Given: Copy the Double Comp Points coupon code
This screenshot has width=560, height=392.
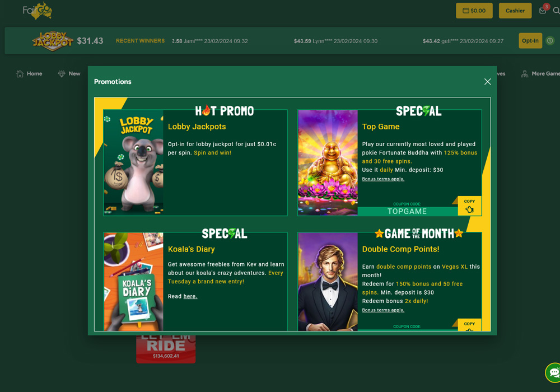Looking at the screenshot, I should click(x=469, y=325).
